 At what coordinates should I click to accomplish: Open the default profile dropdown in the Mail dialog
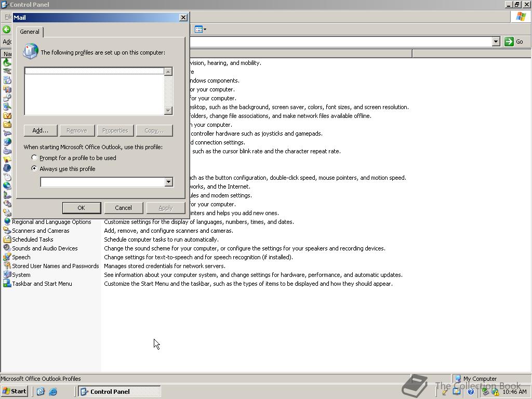click(169, 182)
